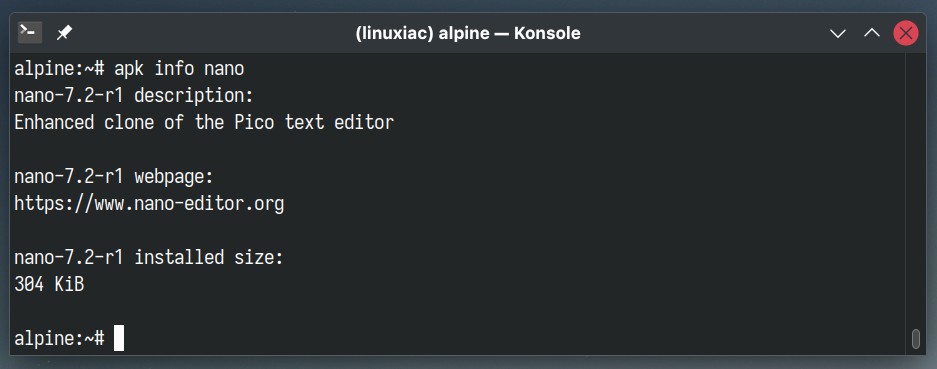Click the last 'alpine:~#' prompt
The height and width of the screenshot is (369, 937).
[59, 338]
